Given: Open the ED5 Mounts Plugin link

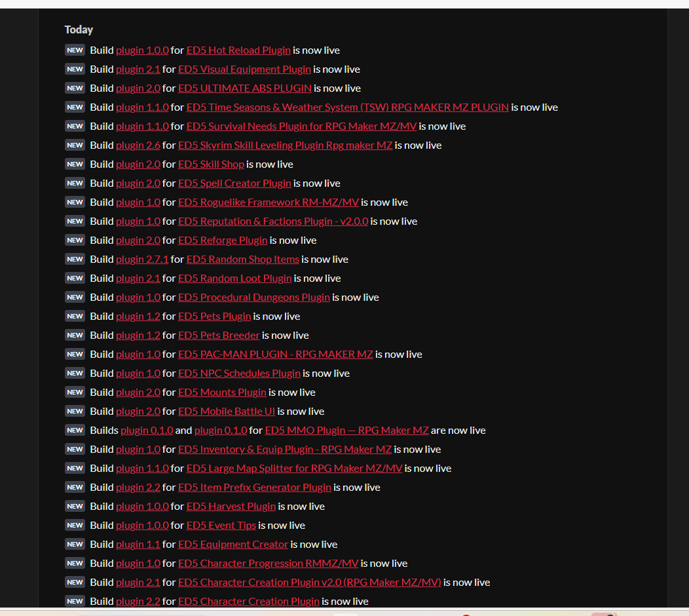Looking at the screenshot, I should coord(222,392).
